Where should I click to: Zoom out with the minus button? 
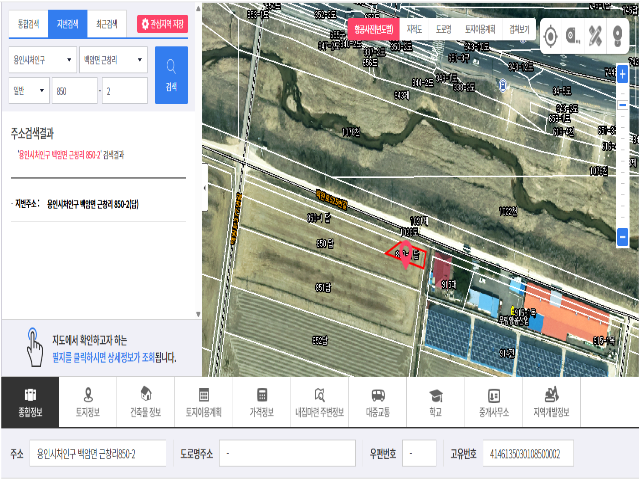click(622, 238)
